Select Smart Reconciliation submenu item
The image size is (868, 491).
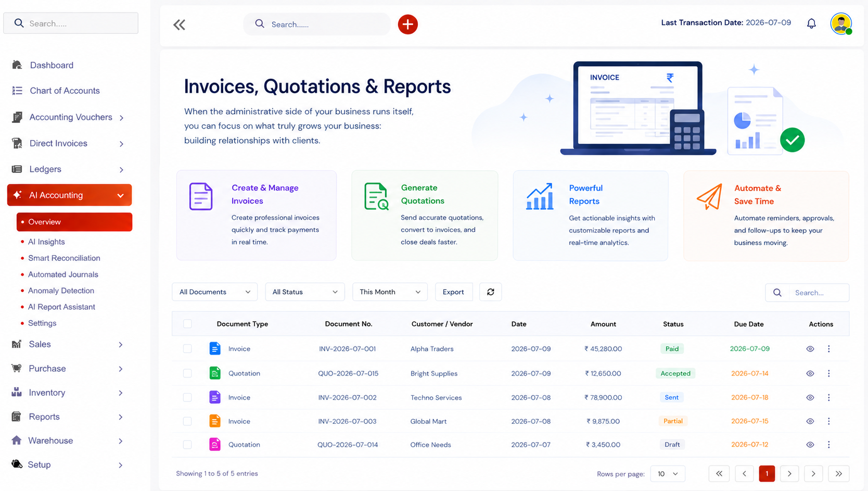(x=64, y=258)
